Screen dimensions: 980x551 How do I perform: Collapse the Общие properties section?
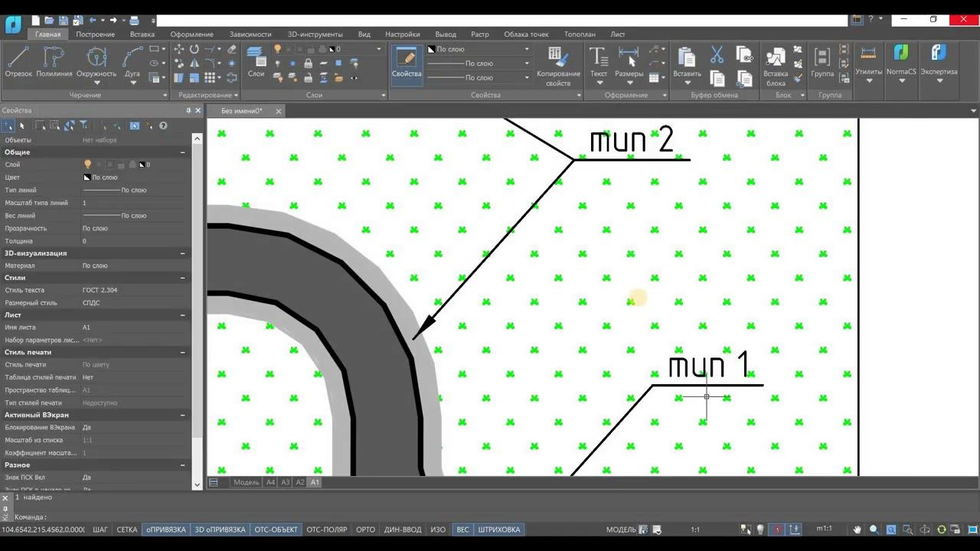pyautogui.click(x=183, y=152)
